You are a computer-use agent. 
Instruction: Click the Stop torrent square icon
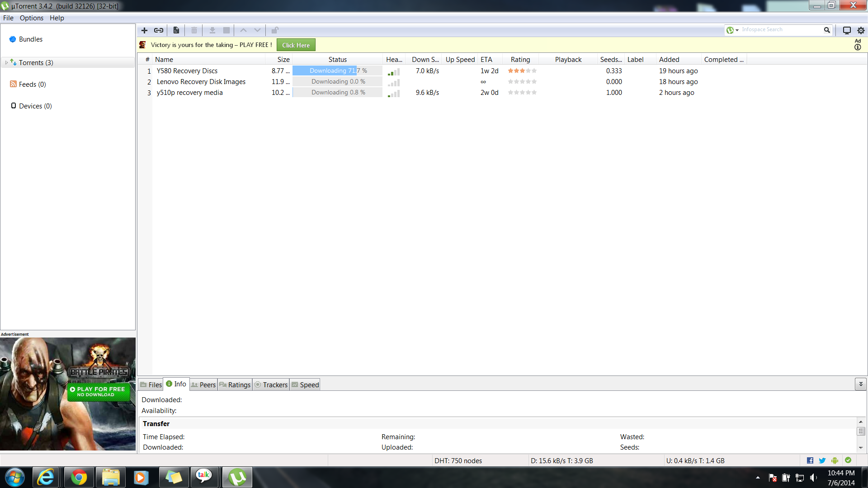tap(226, 30)
